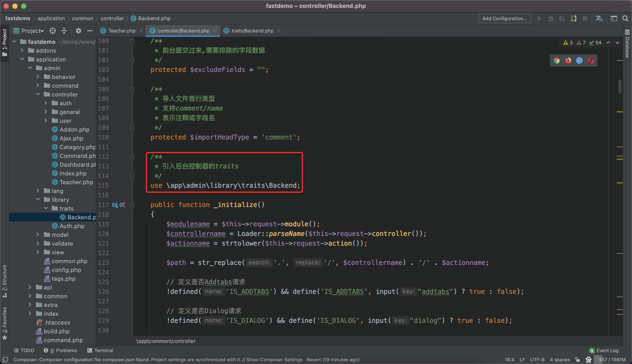
Task: Expand the addons folder
Action: point(22,50)
